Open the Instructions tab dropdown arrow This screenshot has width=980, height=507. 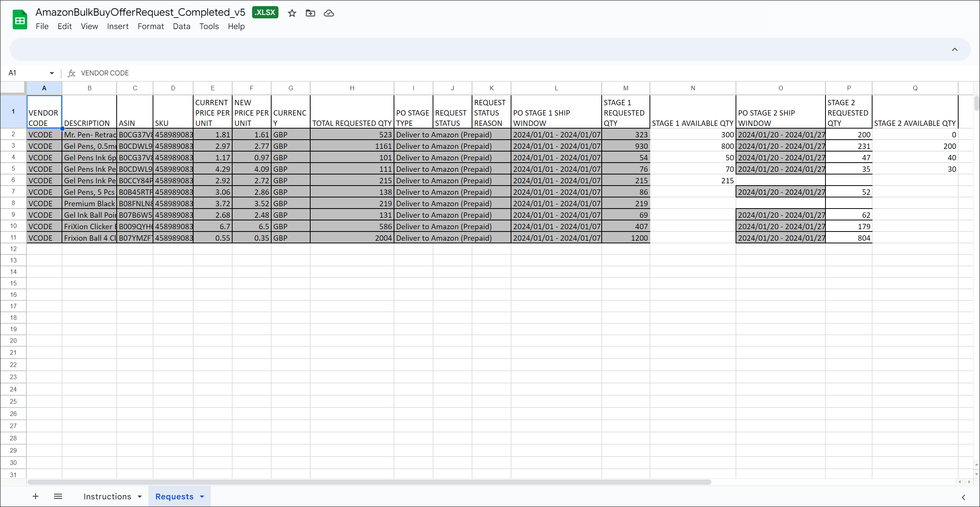tap(140, 497)
